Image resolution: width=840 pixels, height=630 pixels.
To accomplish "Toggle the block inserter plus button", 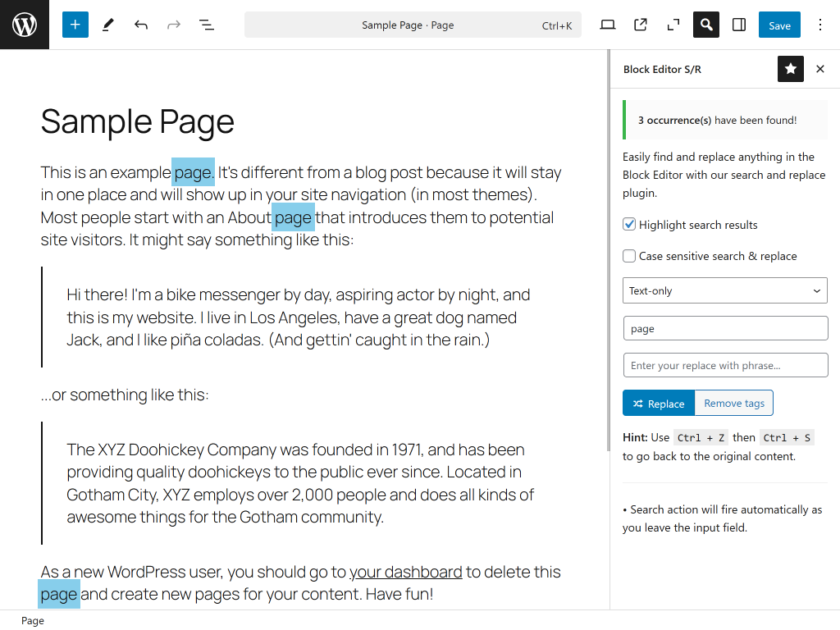I will (75, 25).
